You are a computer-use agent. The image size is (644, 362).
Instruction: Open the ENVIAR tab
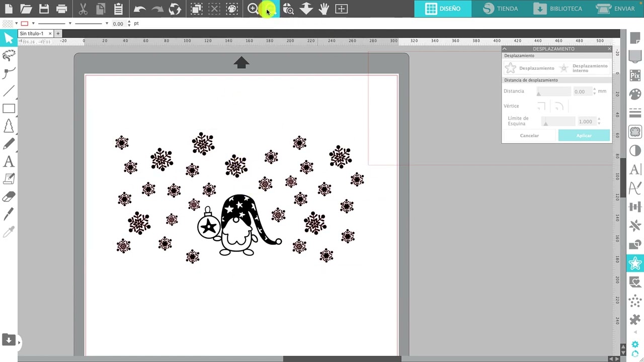615,9
